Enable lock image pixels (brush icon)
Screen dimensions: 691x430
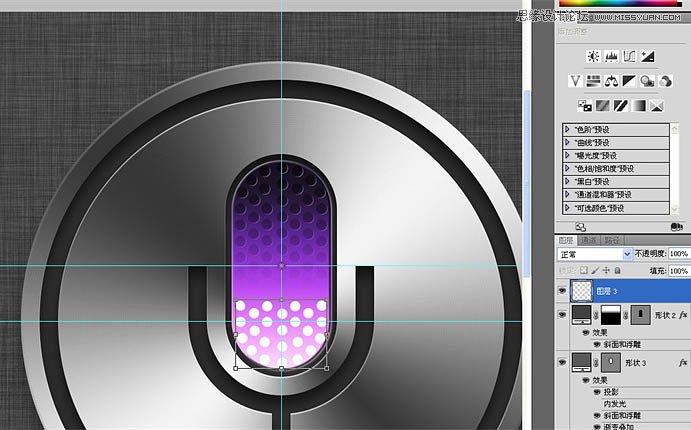point(595,270)
